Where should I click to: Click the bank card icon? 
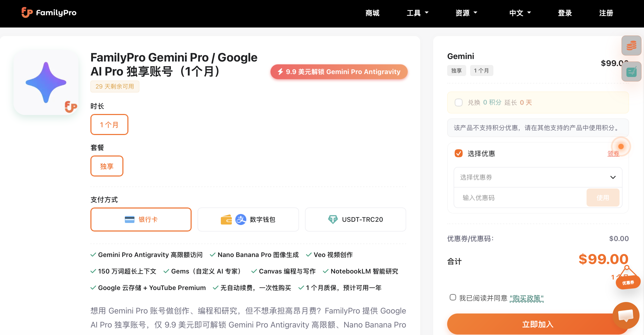[x=129, y=219]
